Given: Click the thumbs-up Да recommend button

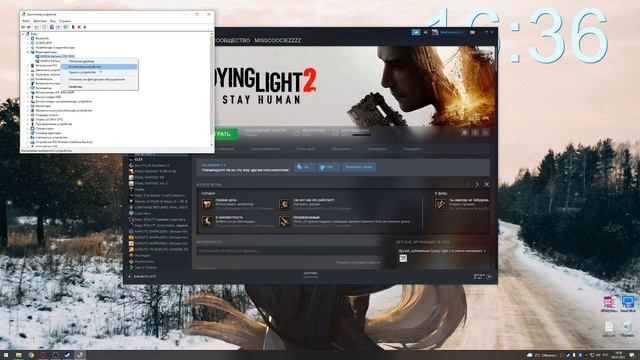Looking at the screenshot, I should tap(305, 167).
